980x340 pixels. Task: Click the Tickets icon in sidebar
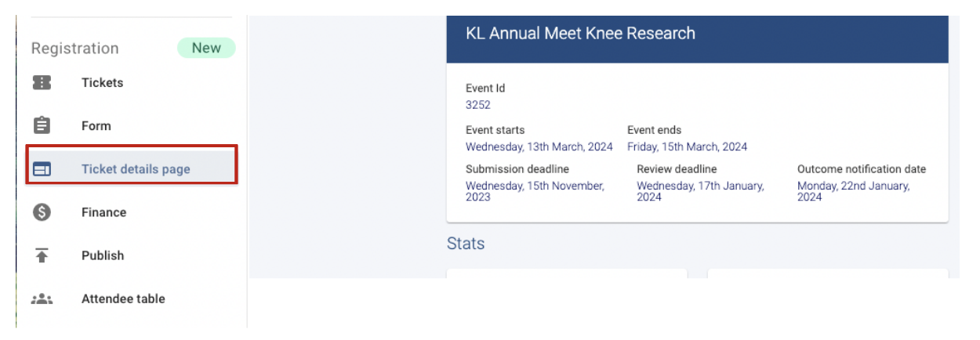pyautogui.click(x=42, y=82)
